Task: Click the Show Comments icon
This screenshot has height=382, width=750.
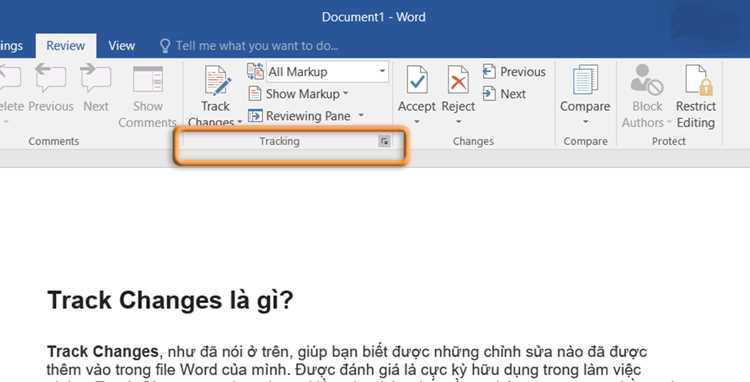Action: (148, 79)
